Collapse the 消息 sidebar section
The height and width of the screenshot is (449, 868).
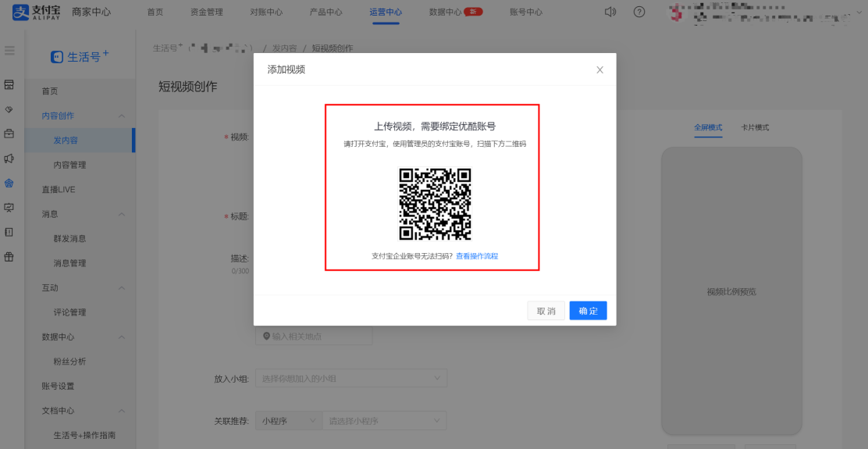tap(122, 214)
